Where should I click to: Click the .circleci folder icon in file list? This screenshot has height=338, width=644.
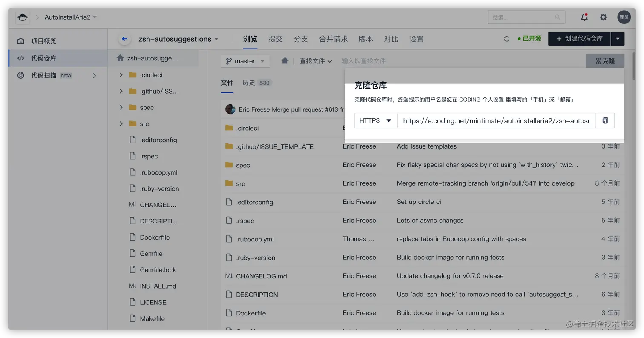pyautogui.click(x=229, y=128)
